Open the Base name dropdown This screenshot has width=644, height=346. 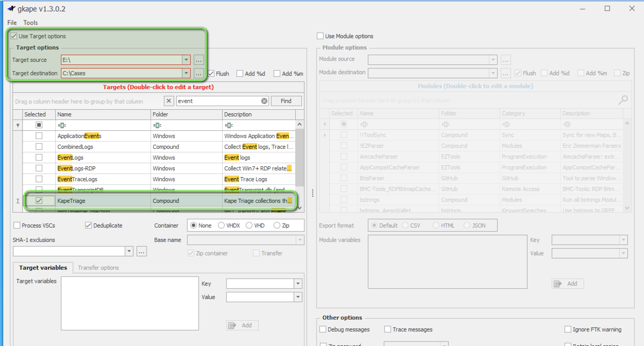pyautogui.click(x=300, y=240)
